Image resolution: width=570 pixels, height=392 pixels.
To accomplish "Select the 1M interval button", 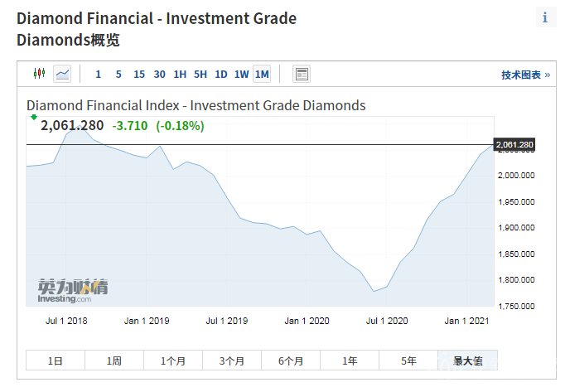I will tap(262, 75).
